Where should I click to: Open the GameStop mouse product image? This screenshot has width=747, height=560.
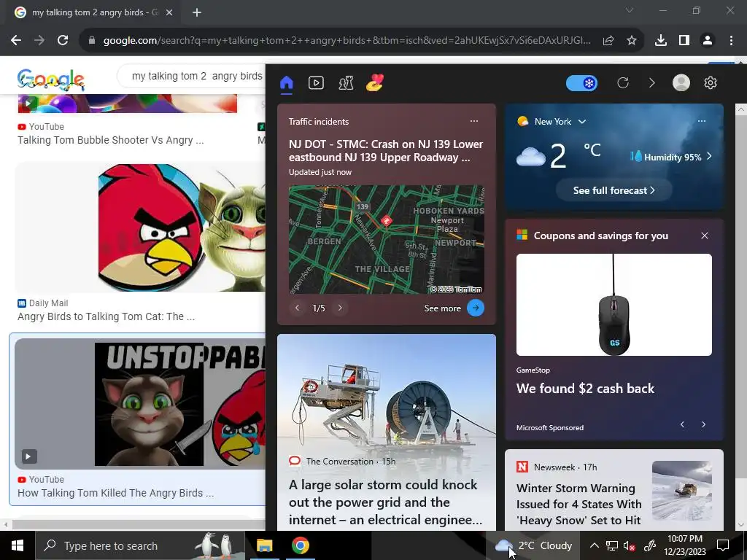tap(614, 305)
